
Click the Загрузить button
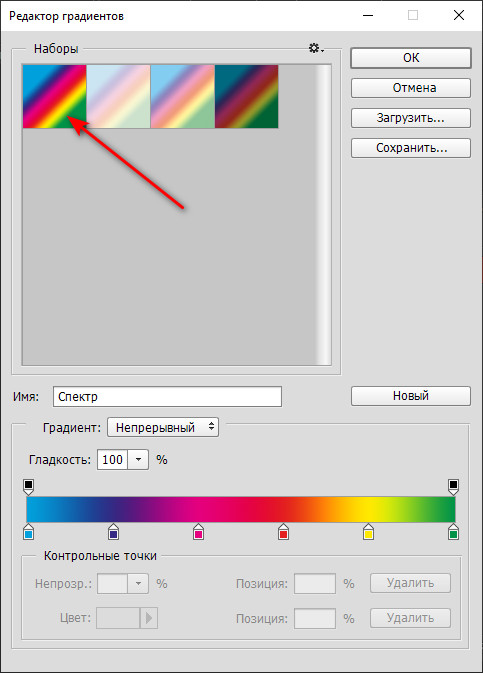[x=411, y=118]
